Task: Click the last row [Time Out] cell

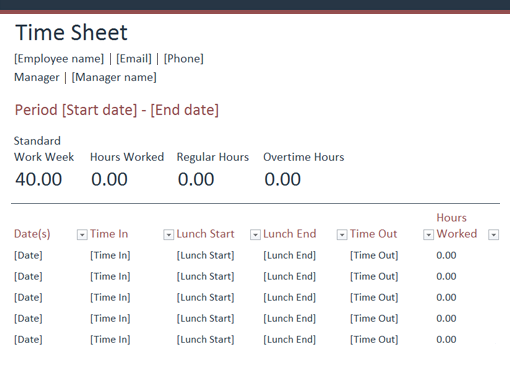Action: (374, 339)
